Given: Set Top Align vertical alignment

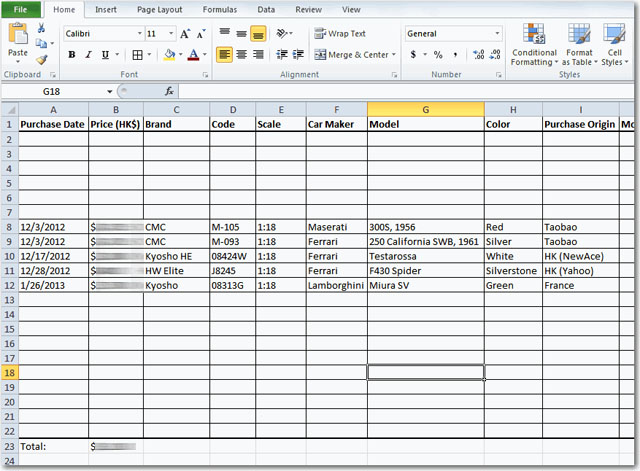Looking at the screenshot, I should pyautogui.click(x=224, y=33).
